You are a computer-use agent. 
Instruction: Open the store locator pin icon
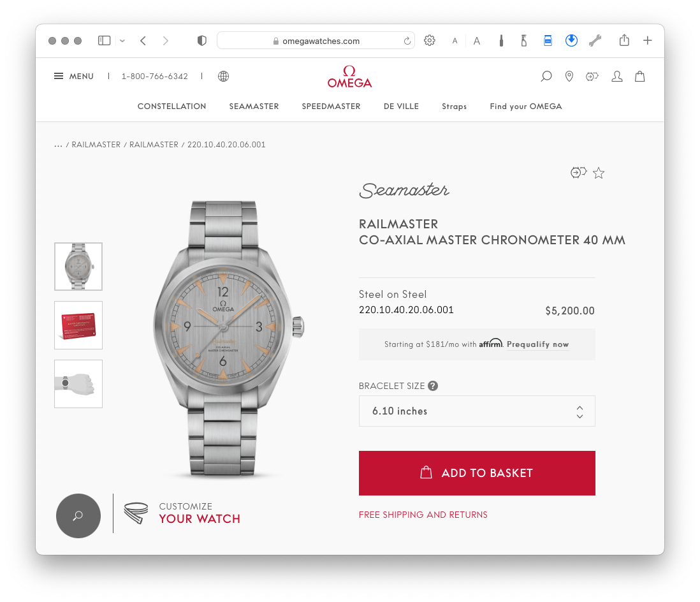tap(569, 77)
